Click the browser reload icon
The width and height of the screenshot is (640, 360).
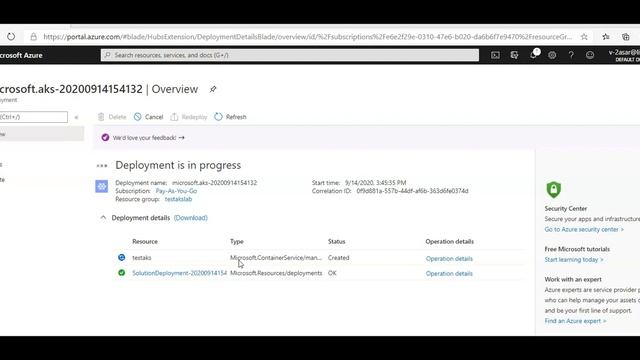11,37
